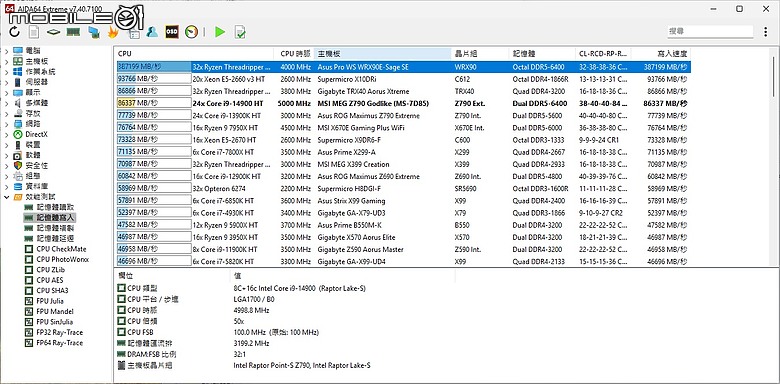Expand the 主機板 tree node arrow
This screenshot has height=384, width=780.
pos(6,61)
